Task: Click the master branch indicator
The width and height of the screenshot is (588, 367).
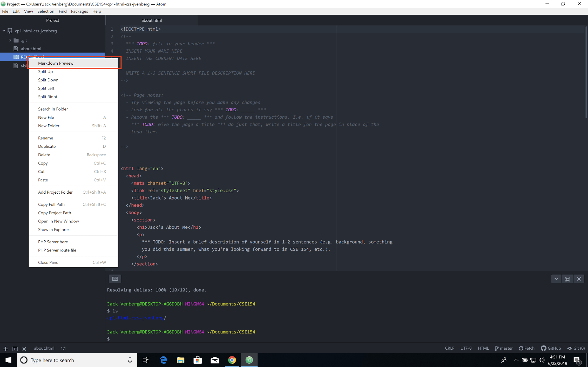Action: (504, 348)
